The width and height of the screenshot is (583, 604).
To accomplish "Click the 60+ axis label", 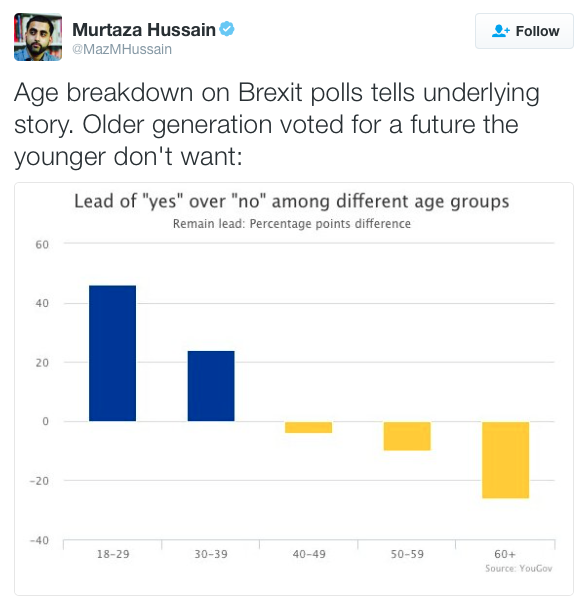I will click(505, 554).
